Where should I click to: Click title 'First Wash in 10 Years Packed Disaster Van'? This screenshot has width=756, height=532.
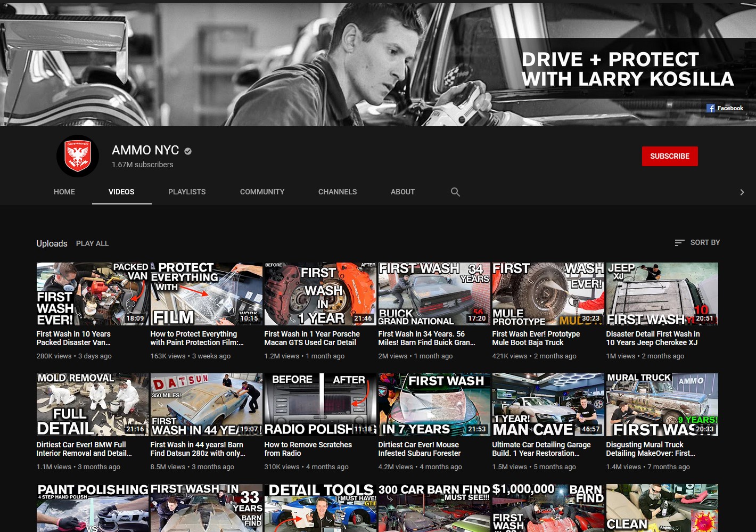point(73,338)
